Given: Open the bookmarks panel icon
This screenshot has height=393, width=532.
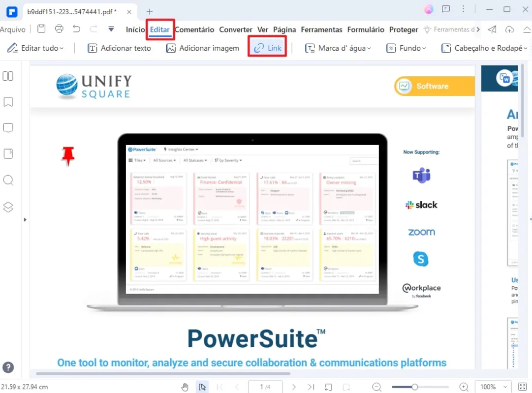Looking at the screenshot, I should [8, 102].
